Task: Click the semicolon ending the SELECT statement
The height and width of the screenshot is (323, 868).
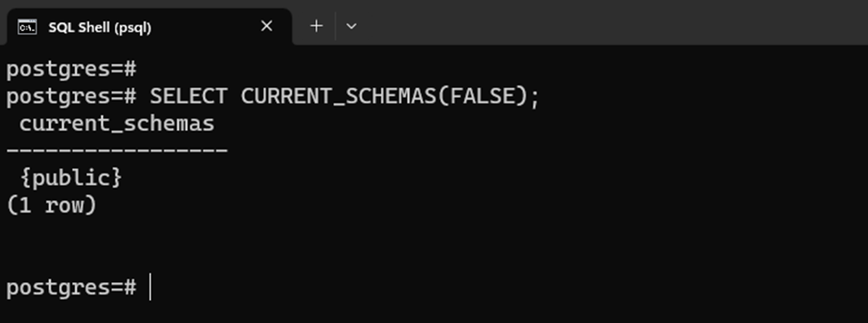Action: (533, 99)
